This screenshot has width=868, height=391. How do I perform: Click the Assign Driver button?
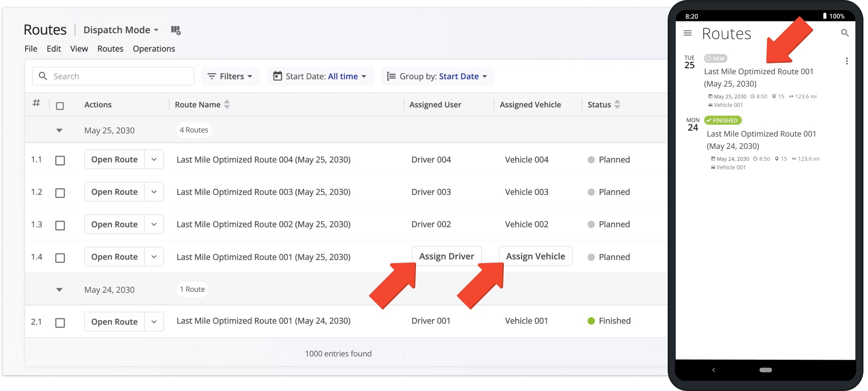coord(447,256)
